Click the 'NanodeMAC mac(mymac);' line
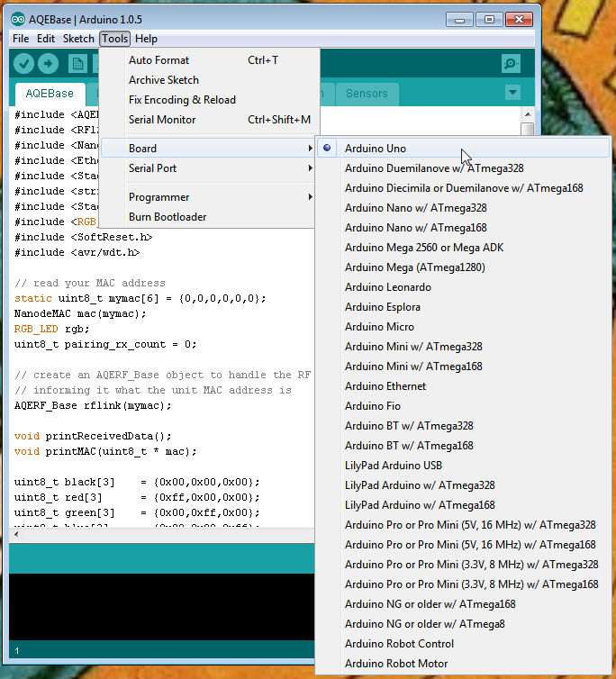Screen dimensions: 616x679 point(80,314)
